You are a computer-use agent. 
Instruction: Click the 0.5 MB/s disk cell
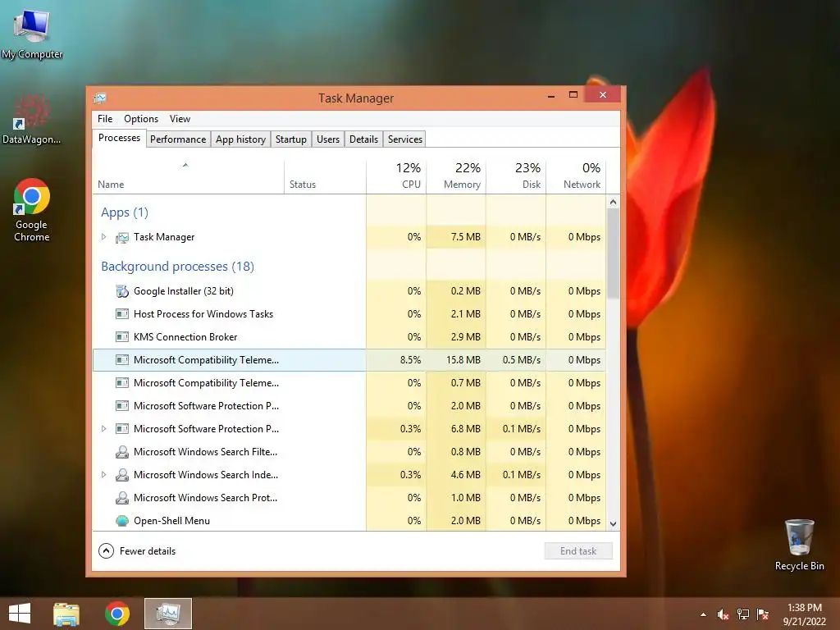coord(516,360)
